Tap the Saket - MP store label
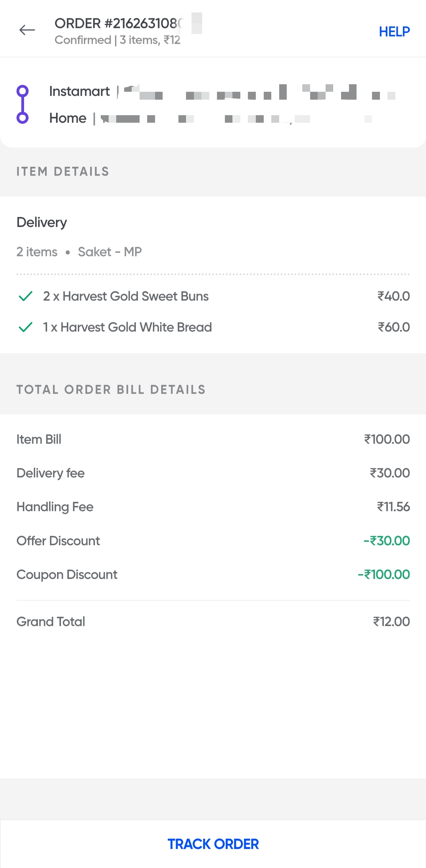This screenshot has width=426, height=868. (110, 252)
